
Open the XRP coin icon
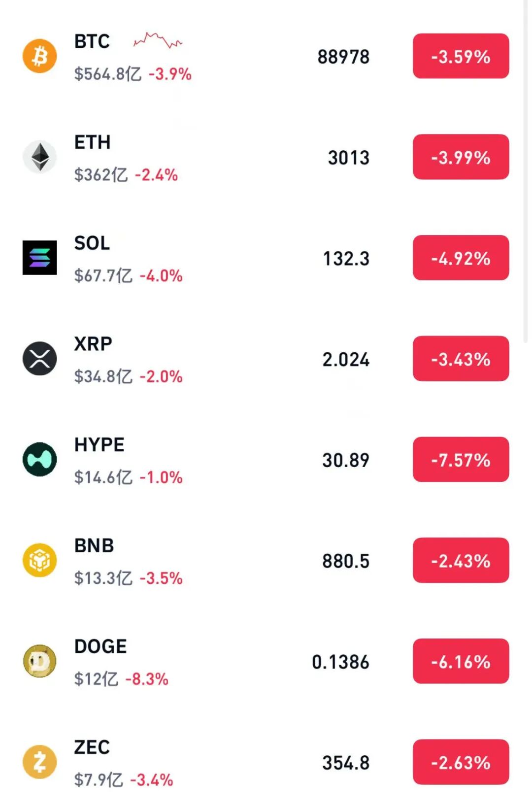[40, 359]
